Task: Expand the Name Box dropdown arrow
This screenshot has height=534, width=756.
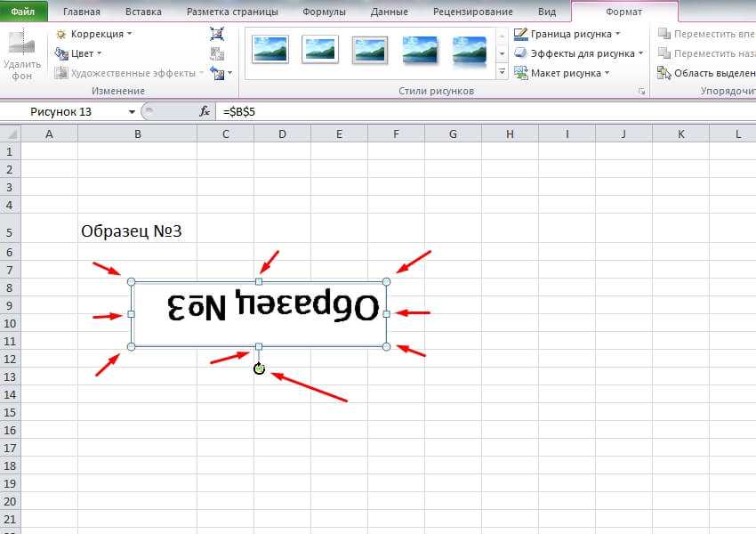Action: [131, 112]
